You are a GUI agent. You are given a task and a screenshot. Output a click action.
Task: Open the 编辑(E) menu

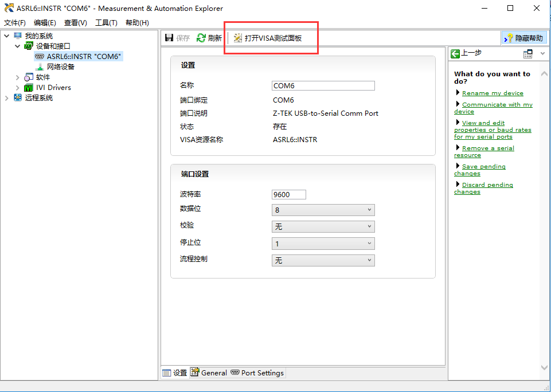45,23
